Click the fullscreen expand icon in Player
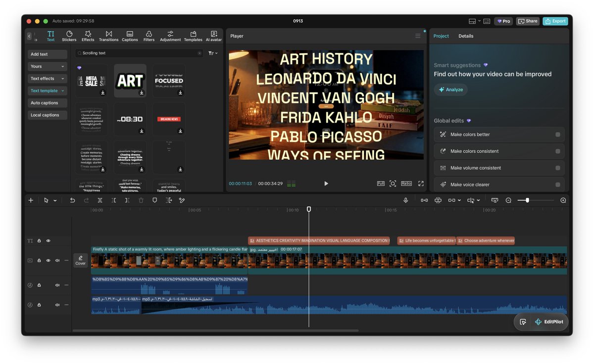 tap(421, 183)
